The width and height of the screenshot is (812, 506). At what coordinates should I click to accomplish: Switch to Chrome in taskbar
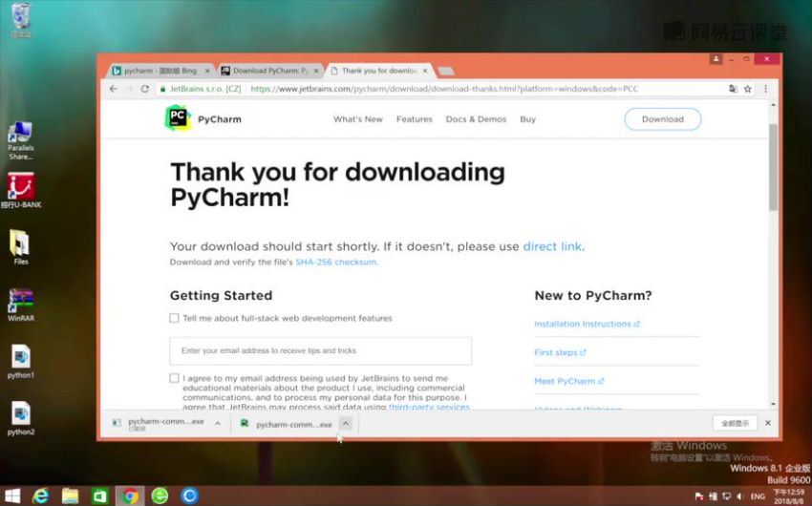130,495
